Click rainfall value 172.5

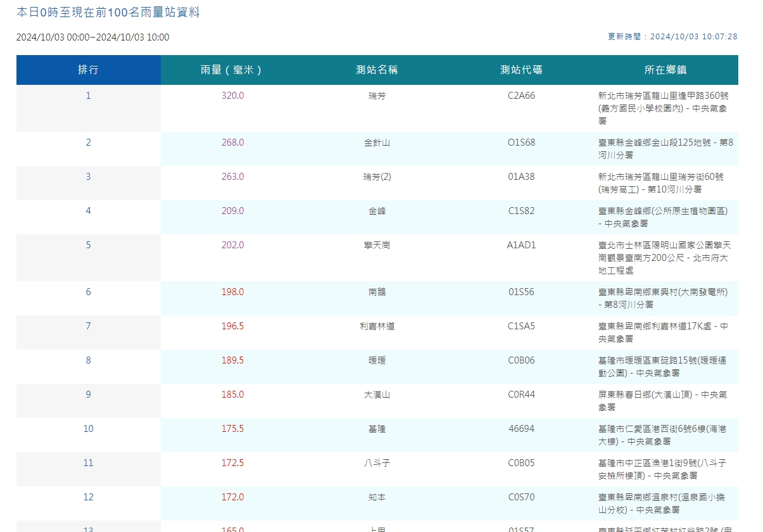tap(232, 463)
